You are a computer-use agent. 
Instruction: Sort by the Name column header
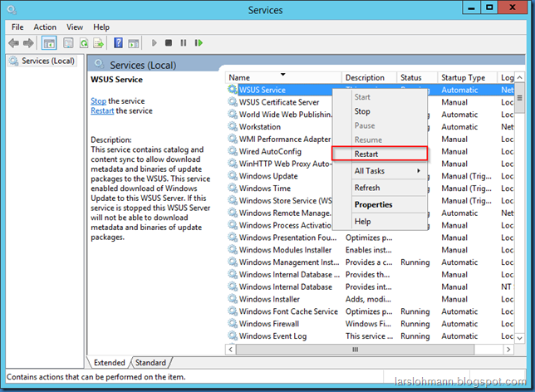[x=283, y=77]
